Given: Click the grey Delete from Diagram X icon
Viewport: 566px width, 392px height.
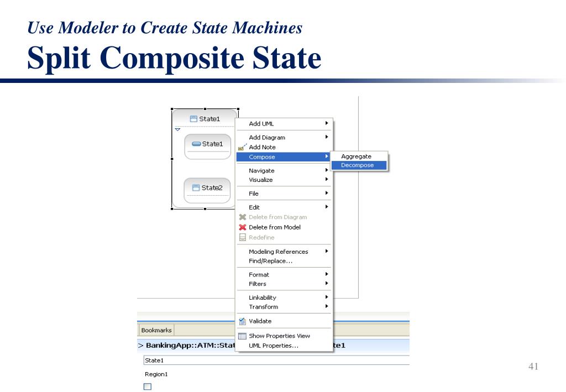Looking at the screenshot, I should pyautogui.click(x=243, y=217).
